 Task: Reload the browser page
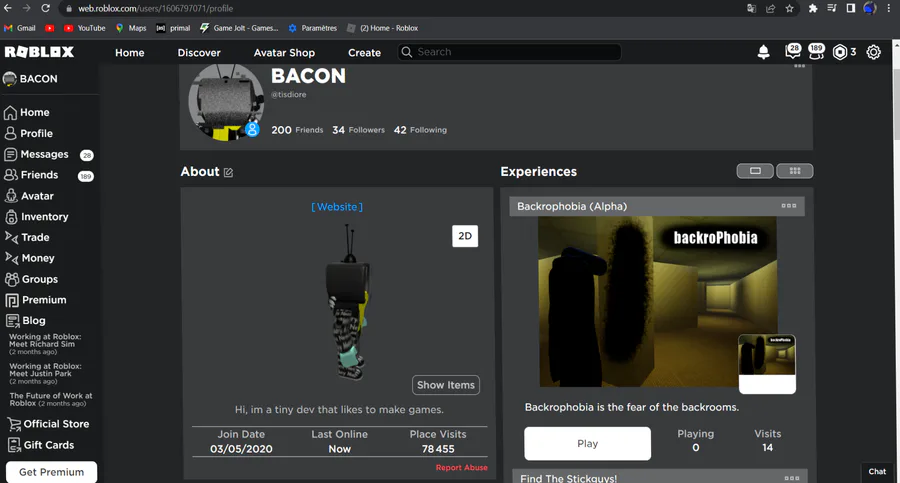(45, 9)
